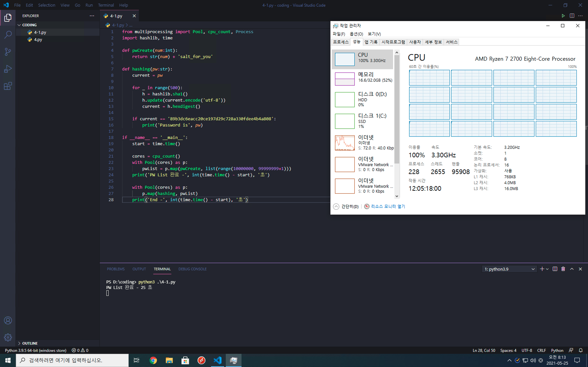Open Chrome from the taskbar
Image resolution: width=588 pixels, height=367 pixels.
pos(153,360)
